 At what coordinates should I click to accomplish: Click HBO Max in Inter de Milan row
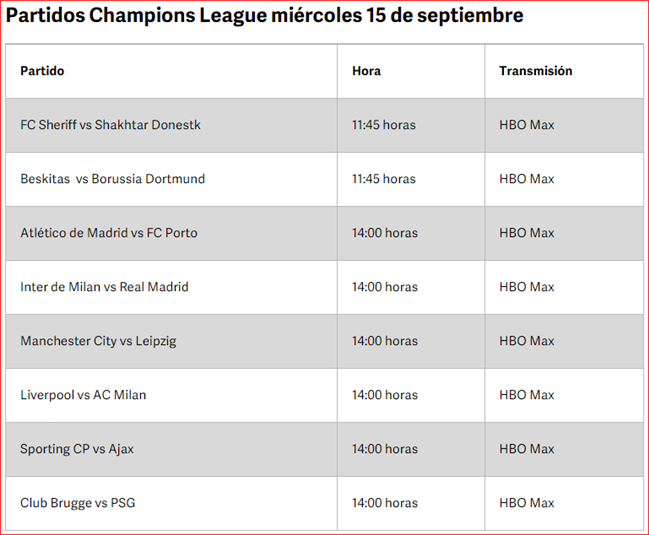(x=526, y=287)
